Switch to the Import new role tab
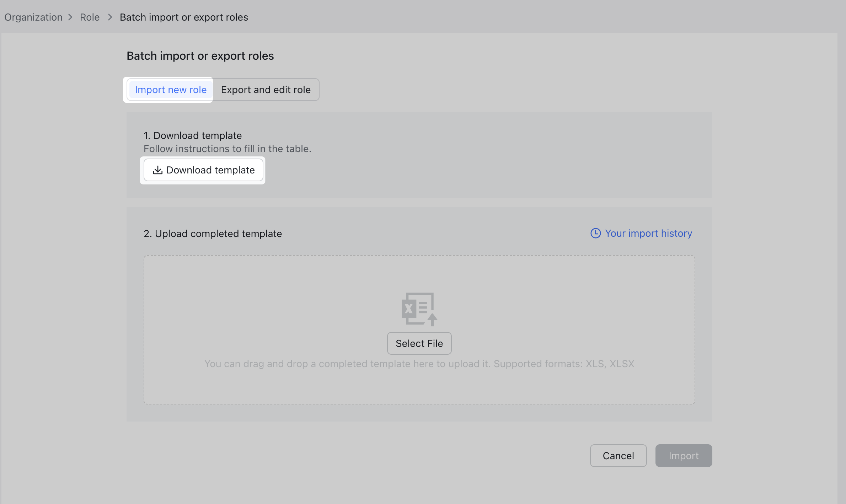Viewport: 846px width, 504px height. (170, 90)
